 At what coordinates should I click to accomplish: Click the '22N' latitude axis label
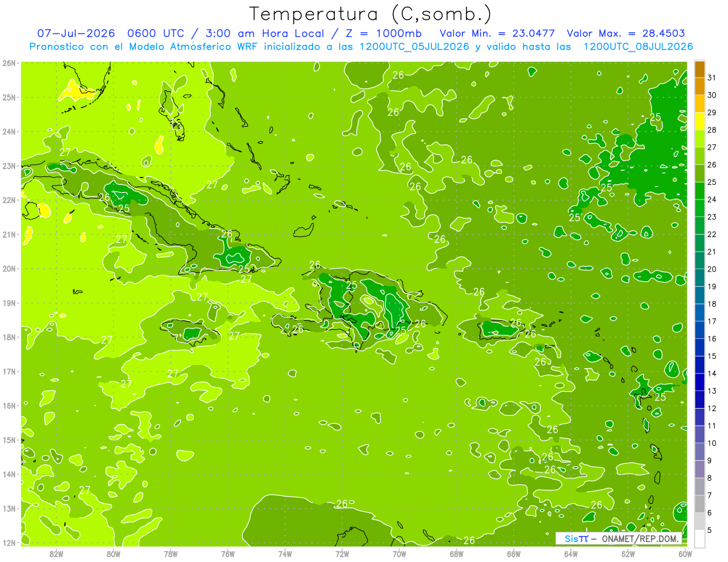(8, 200)
